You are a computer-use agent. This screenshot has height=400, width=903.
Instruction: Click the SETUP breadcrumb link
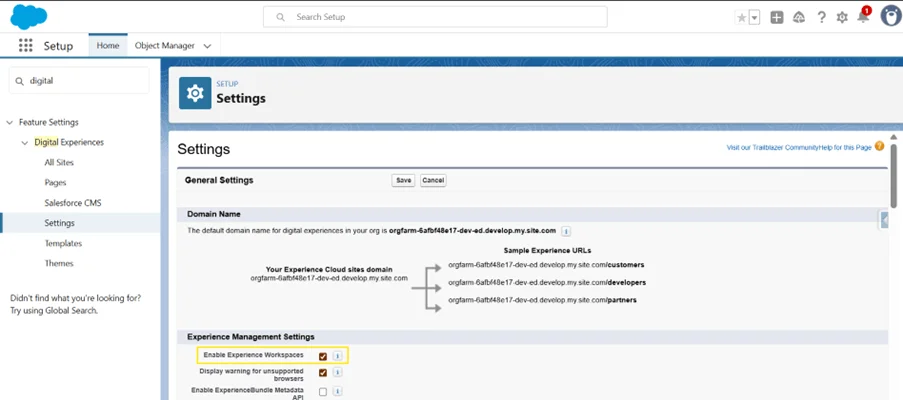coord(227,84)
